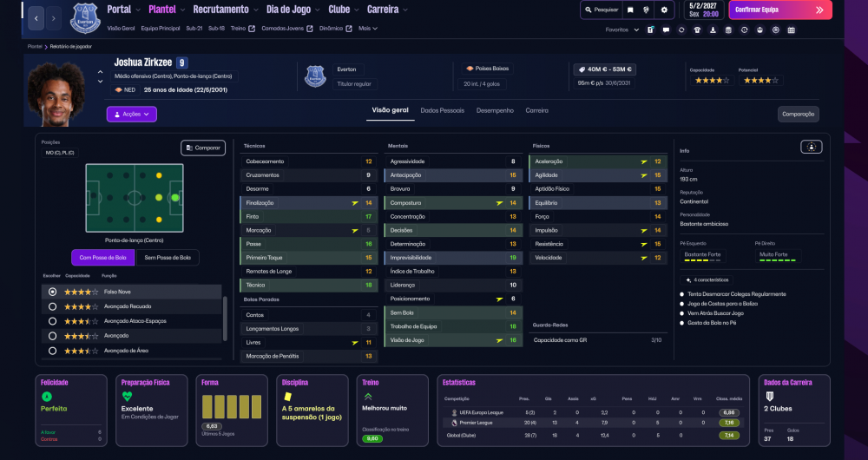Open the phone notification shortcut icon

point(650,30)
